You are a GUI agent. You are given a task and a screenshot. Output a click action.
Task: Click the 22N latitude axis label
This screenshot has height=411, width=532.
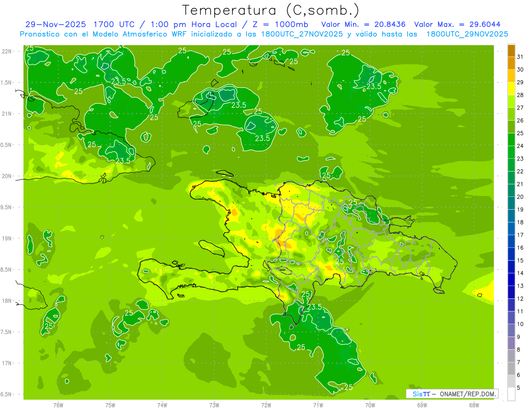pyautogui.click(x=8, y=51)
